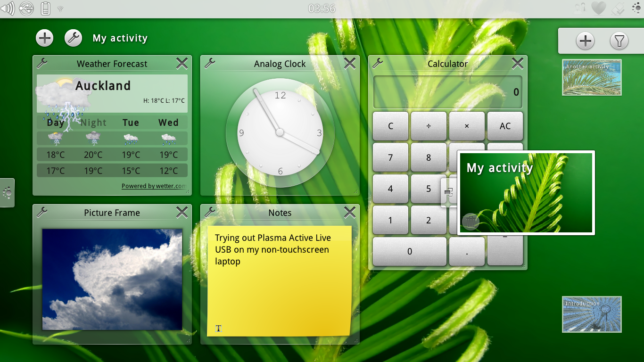644x362 pixels.
Task: Open Calculator widget wrench settings
Action: point(377,63)
